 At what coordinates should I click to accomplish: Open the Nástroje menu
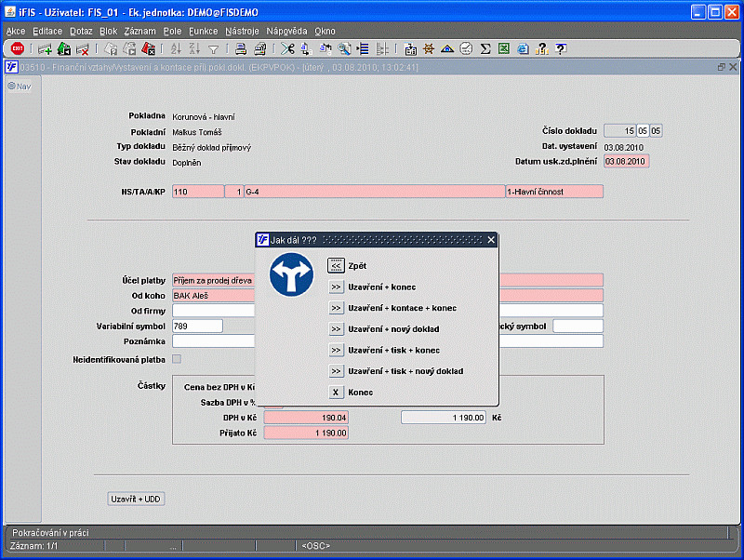[242, 31]
